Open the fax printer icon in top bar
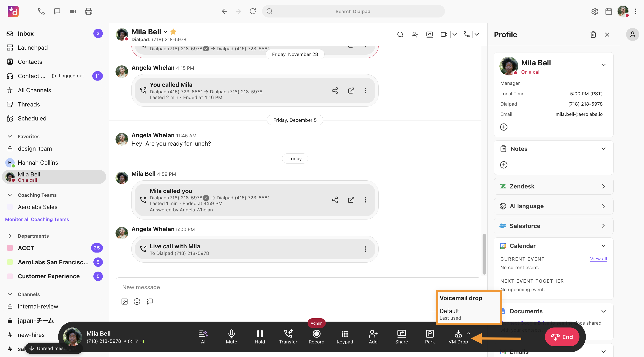This screenshot has width=644, height=357. (89, 11)
